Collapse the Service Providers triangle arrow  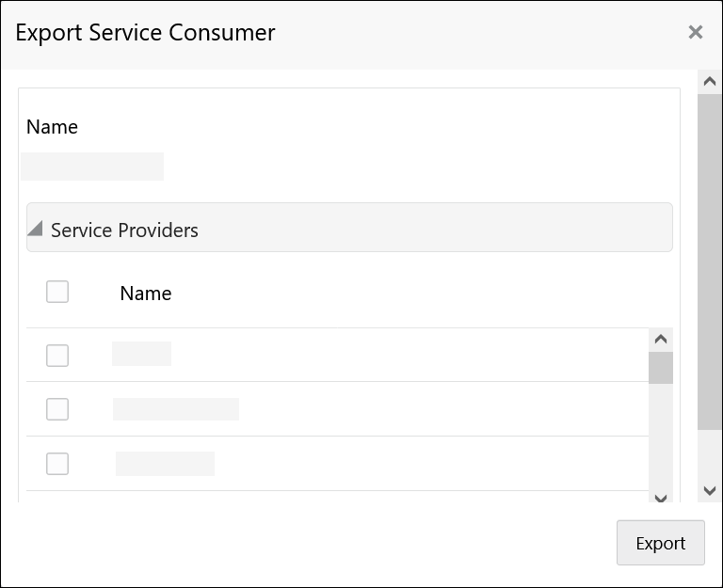(x=36, y=229)
